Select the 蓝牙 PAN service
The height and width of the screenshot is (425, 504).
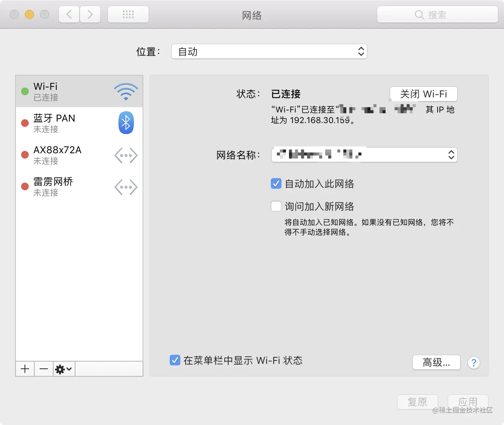[x=79, y=123]
